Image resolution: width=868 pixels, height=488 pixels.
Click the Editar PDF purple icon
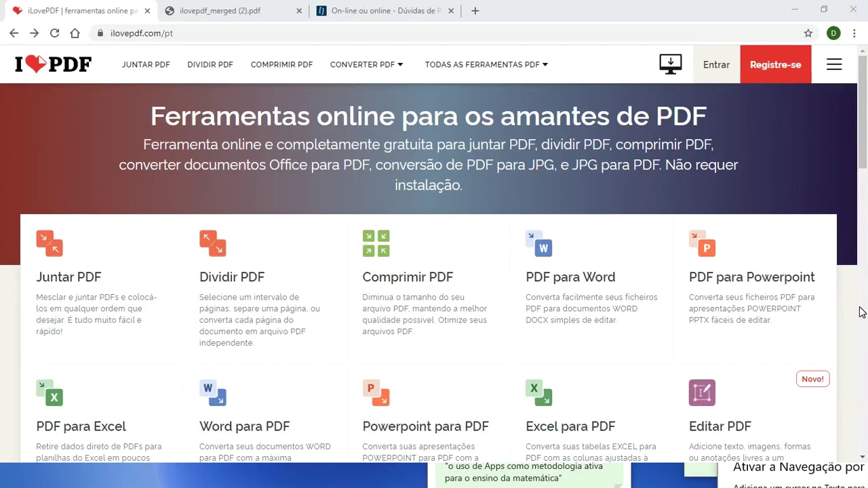pos(703,392)
